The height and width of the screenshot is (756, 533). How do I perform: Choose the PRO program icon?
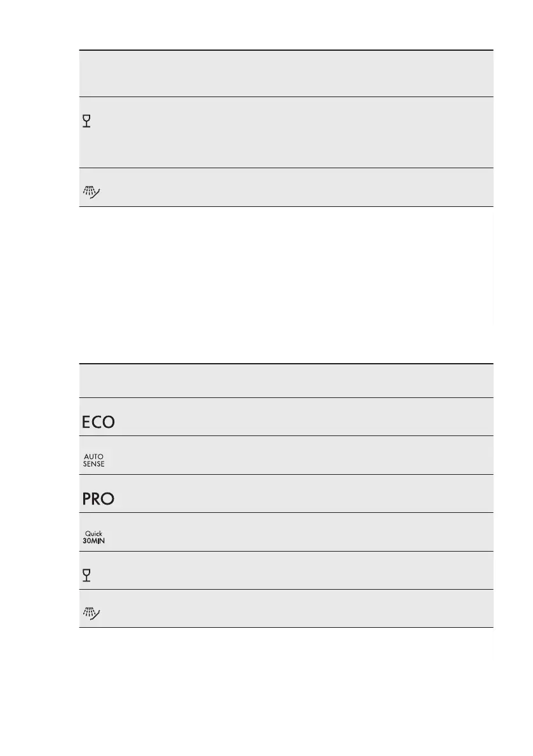click(97, 498)
